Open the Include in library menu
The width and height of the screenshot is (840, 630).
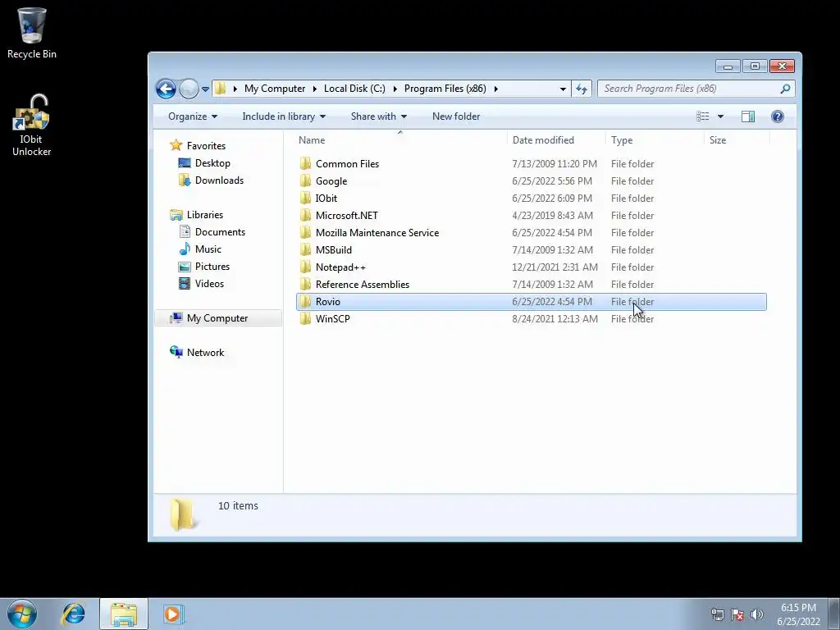tap(284, 116)
